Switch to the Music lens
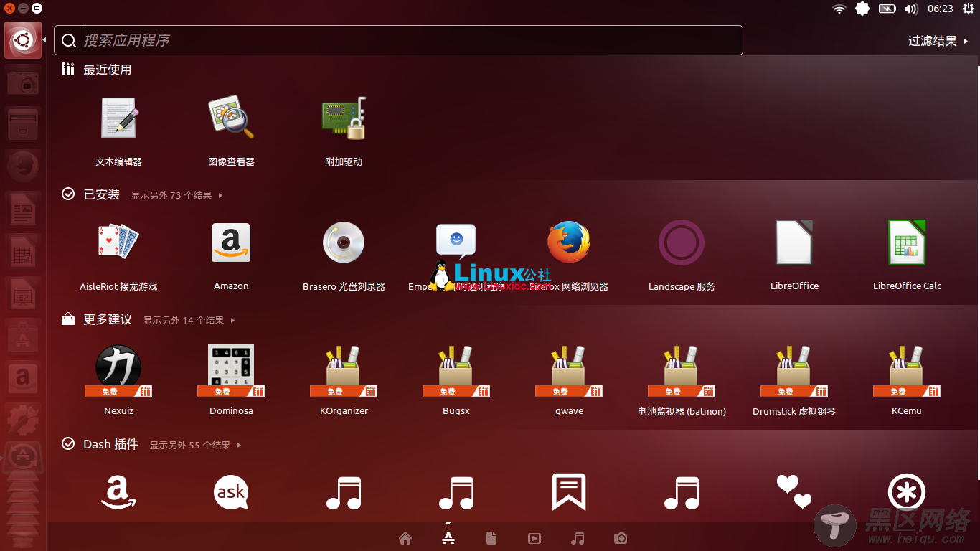Viewport: 980px width, 551px height. (578, 538)
